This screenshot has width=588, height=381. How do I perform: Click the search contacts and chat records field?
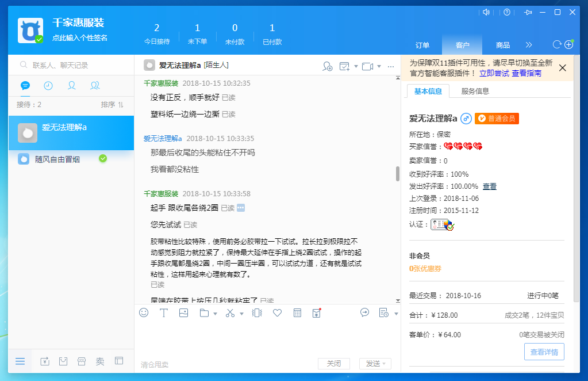tap(71, 65)
